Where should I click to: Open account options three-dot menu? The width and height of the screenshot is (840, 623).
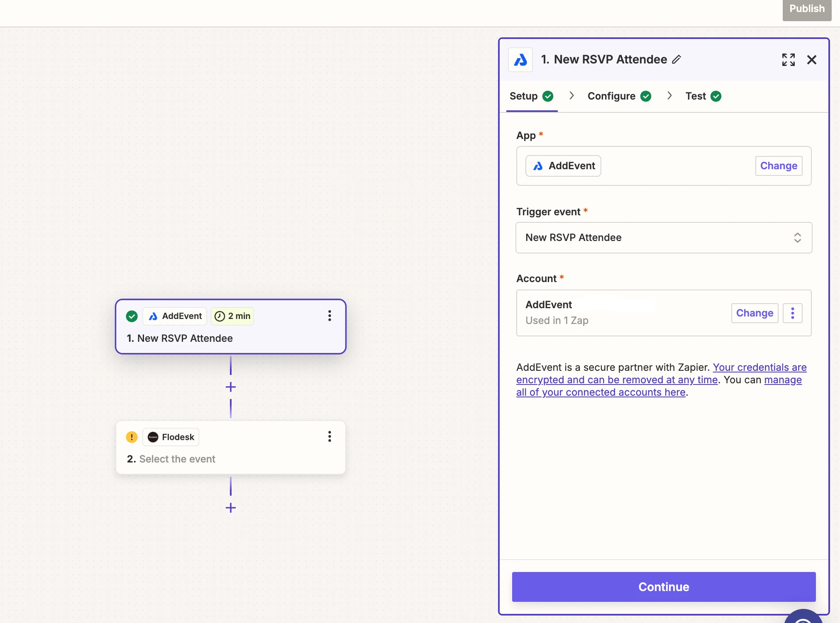(792, 313)
